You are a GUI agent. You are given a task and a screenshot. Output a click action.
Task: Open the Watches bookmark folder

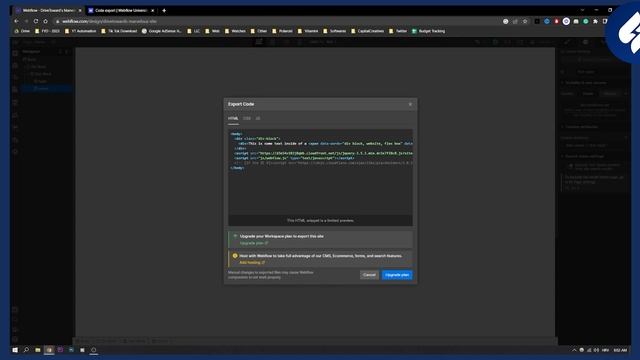236,31
